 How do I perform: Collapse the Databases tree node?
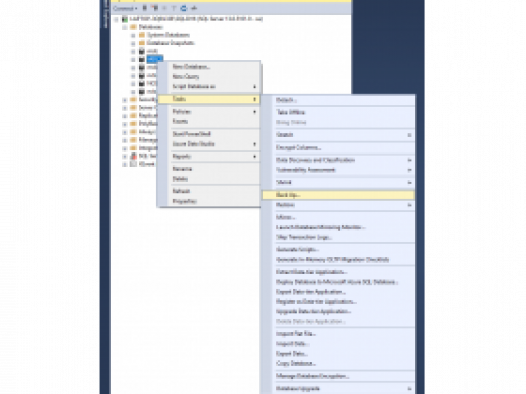coord(125,27)
